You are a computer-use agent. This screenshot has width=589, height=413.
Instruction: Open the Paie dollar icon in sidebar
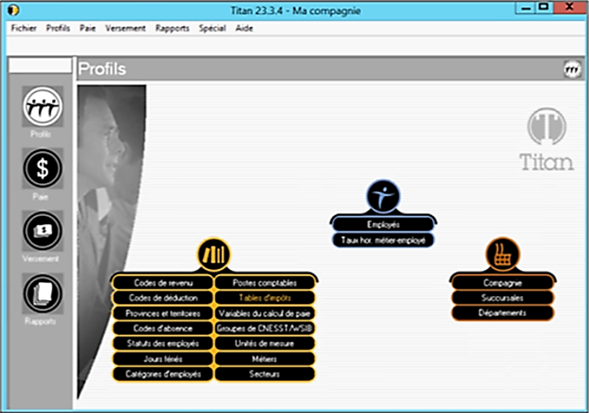click(x=42, y=168)
